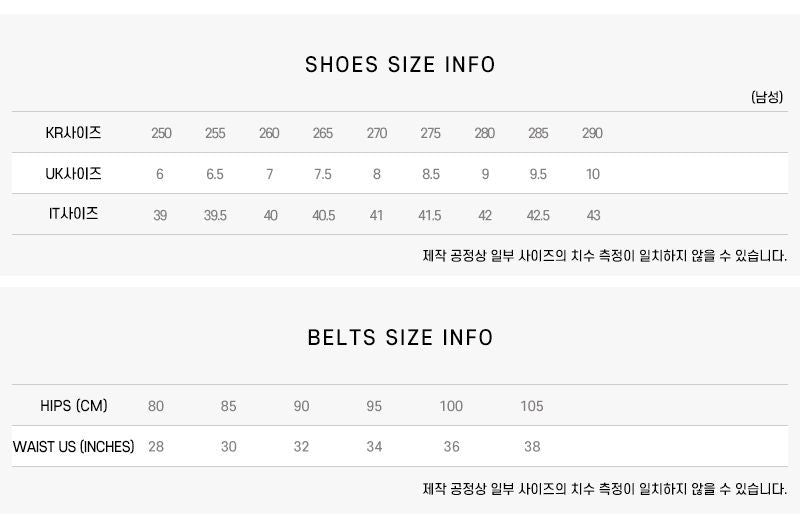Select KR shoe size 290

592,133
